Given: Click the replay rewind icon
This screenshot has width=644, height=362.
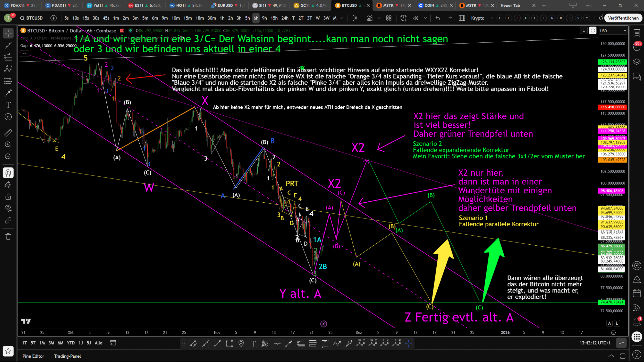Looking at the screenshot, I should (x=416, y=18).
